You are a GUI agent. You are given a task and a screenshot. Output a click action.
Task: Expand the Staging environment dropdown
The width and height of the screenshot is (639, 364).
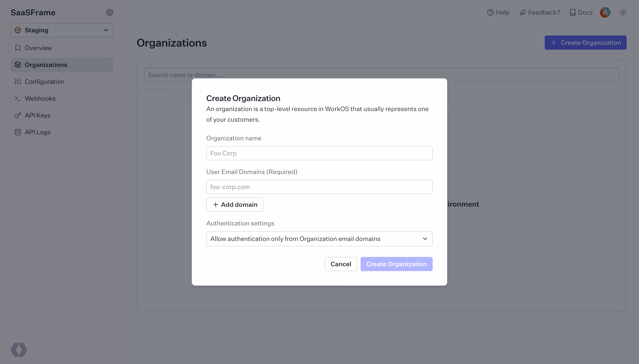62,30
